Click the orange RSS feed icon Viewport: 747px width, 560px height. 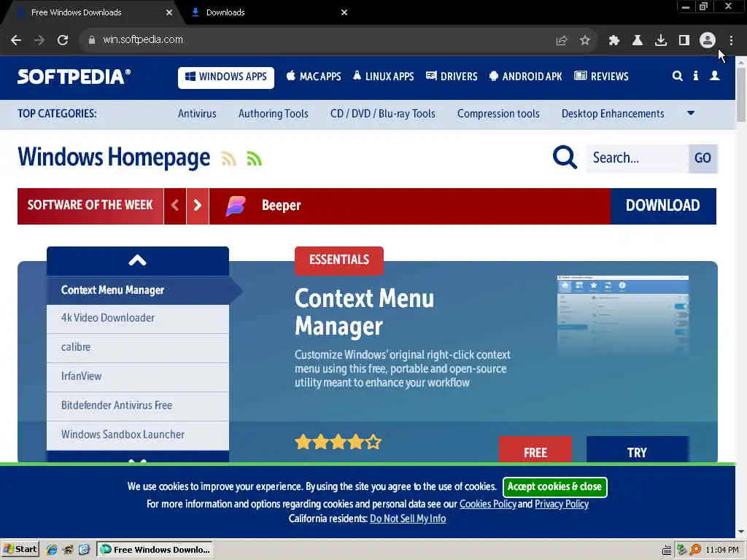point(228,158)
